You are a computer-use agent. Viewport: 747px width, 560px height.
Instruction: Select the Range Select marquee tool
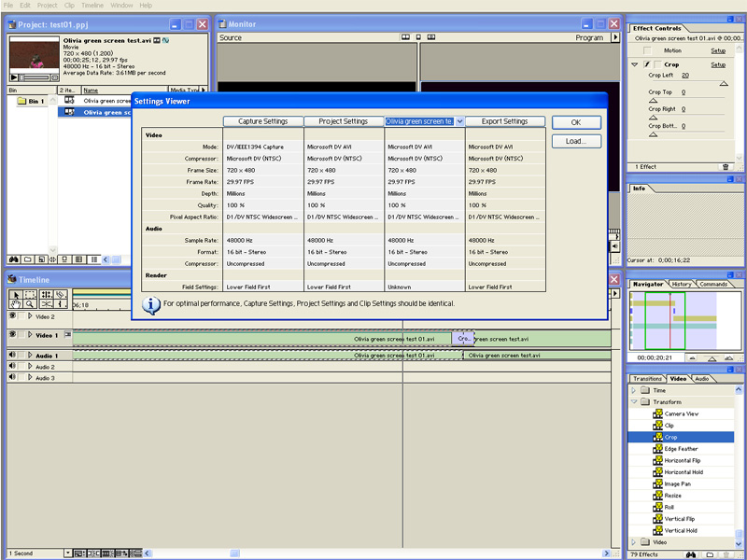30,294
